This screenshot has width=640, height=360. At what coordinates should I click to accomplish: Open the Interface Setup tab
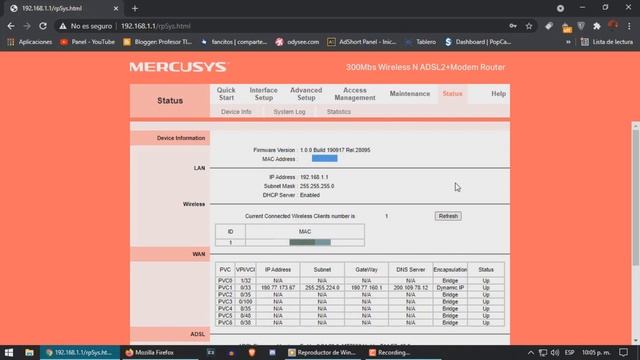tap(264, 94)
